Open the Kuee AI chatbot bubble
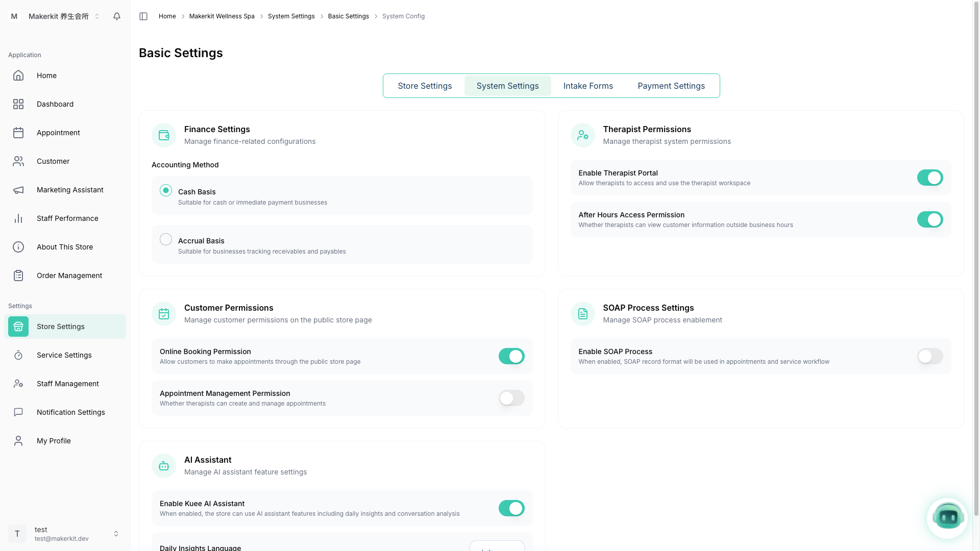The height and width of the screenshot is (551, 980). [947, 518]
